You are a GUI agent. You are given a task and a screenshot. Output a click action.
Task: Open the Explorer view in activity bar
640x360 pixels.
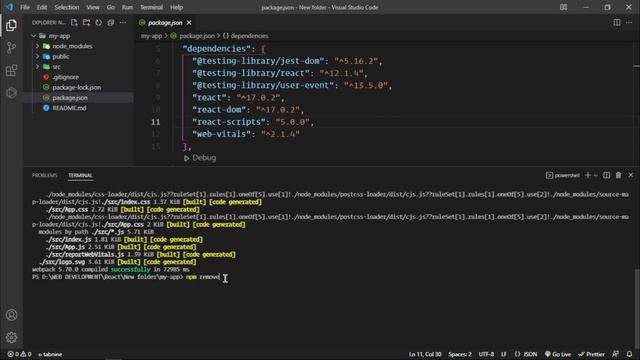(x=11, y=25)
